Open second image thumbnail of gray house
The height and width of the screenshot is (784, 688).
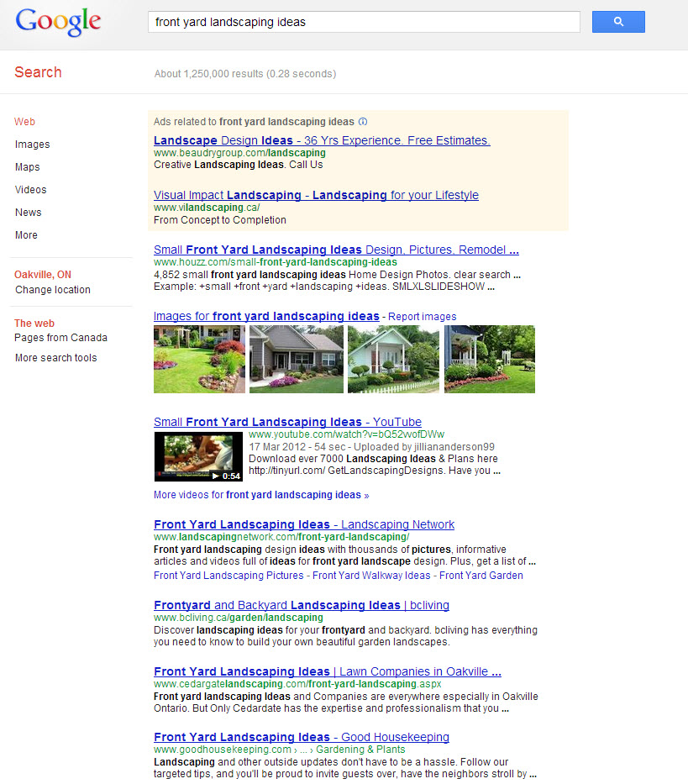297,359
